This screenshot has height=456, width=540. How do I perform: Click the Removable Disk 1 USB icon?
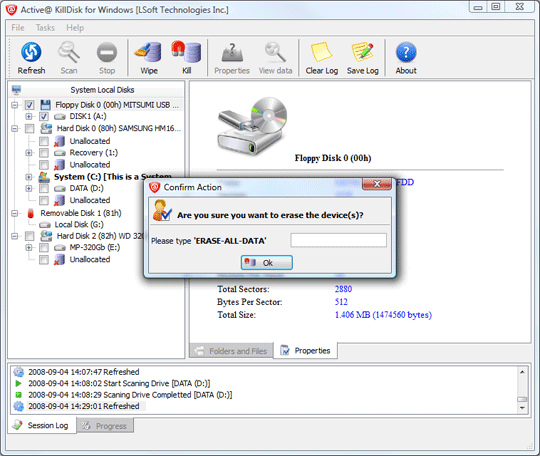(x=31, y=213)
